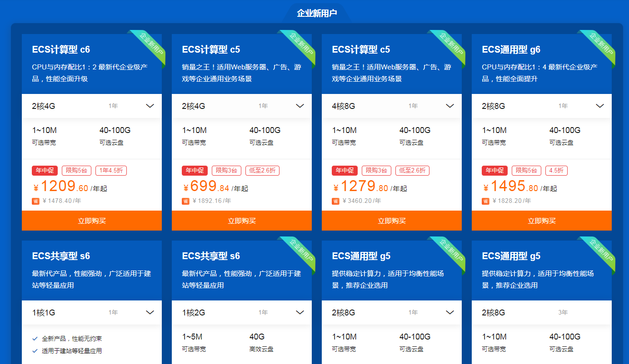Click the 2核8G 3年 selector in ECS通用型 g5
The width and height of the screenshot is (629, 364).
point(542,312)
